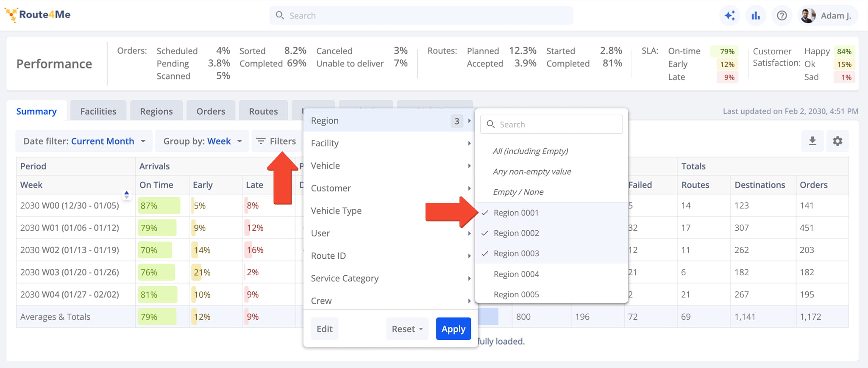Open table settings gear icon
Screen dimensions: 868x368
coord(837,141)
